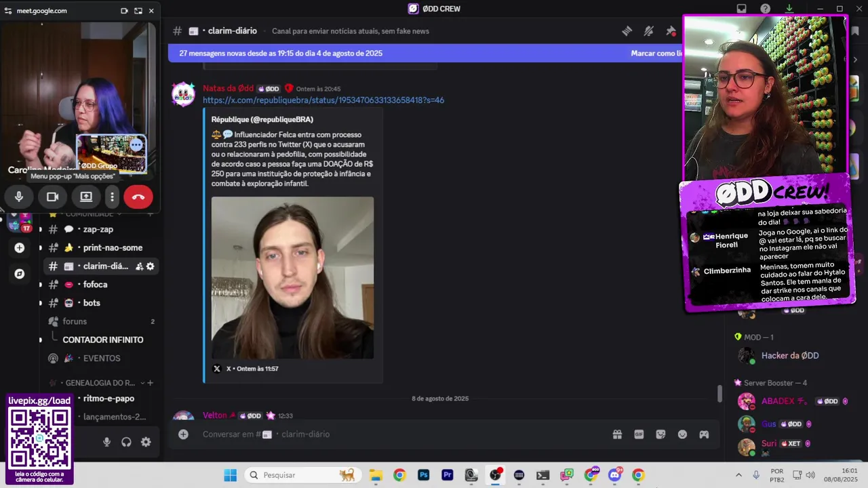Mute microphone in Google Meet popup
Image resolution: width=868 pixels, height=488 pixels.
tap(19, 197)
